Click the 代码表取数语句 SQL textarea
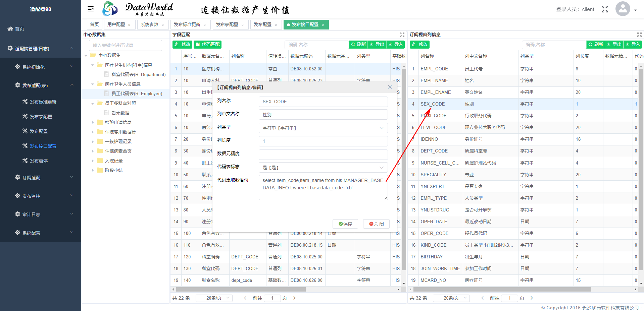 (323, 187)
